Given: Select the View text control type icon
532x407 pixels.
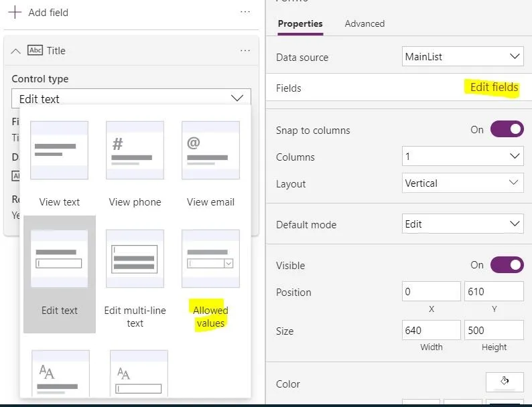Looking at the screenshot, I should click(59, 151).
